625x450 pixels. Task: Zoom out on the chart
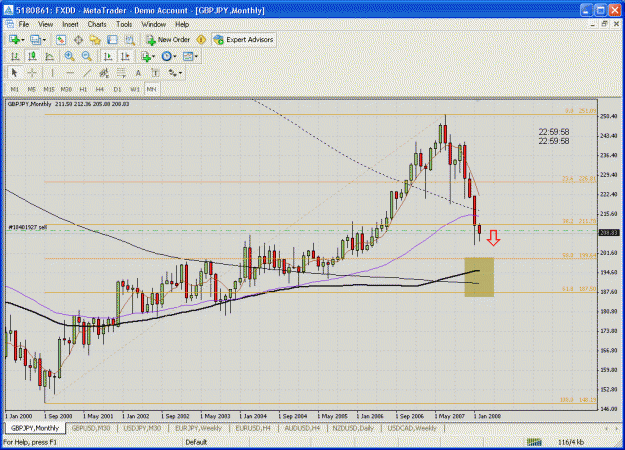point(86,56)
